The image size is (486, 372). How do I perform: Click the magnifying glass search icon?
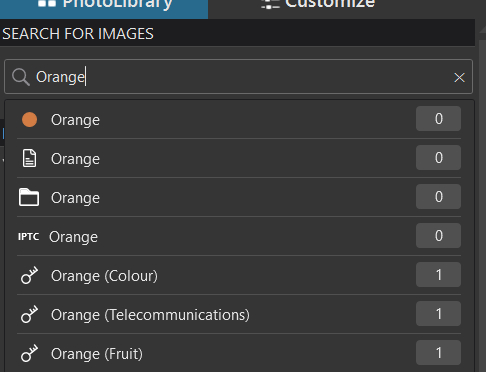tap(21, 77)
